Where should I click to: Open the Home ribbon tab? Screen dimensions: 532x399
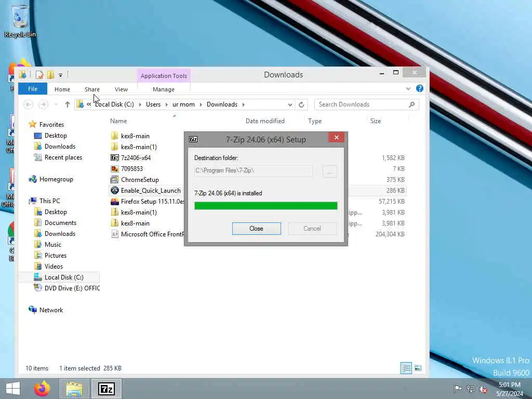(x=62, y=89)
